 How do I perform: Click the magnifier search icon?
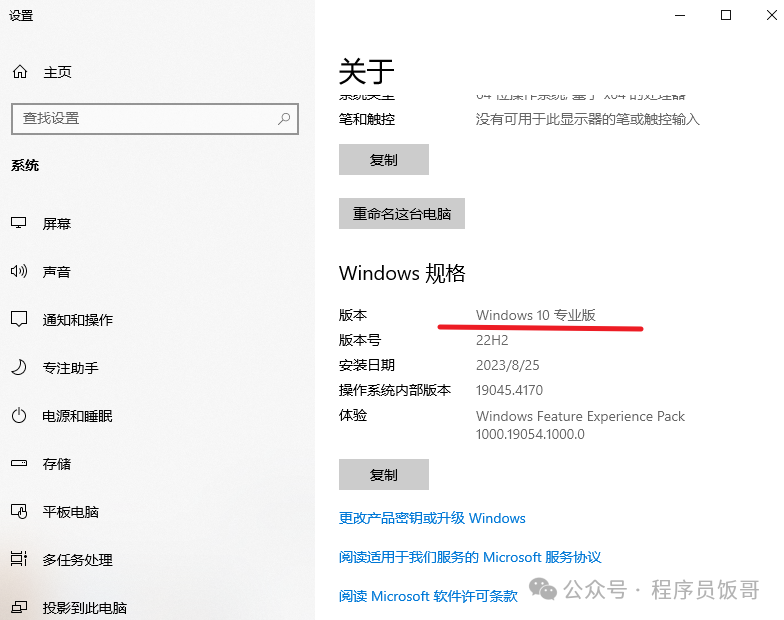(284, 118)
